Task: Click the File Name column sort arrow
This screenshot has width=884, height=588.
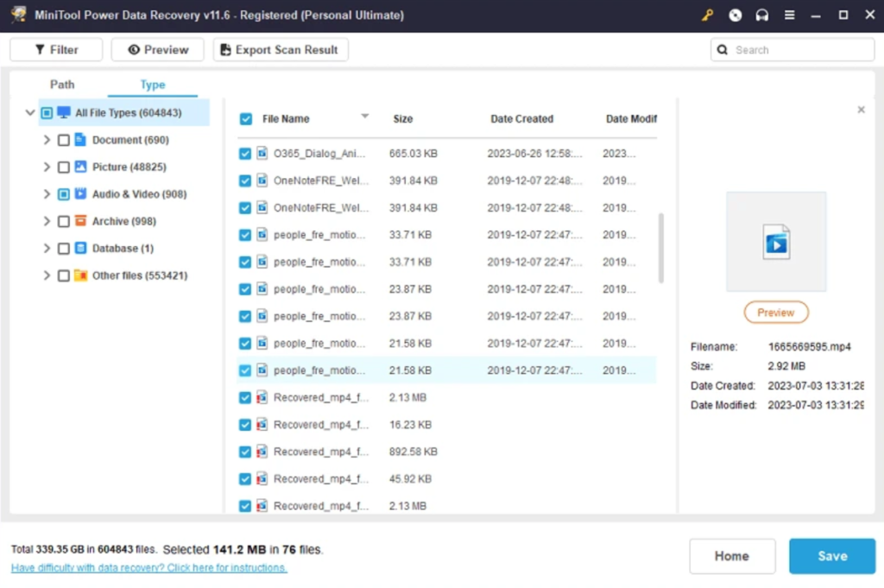Action: pos(364,117)
